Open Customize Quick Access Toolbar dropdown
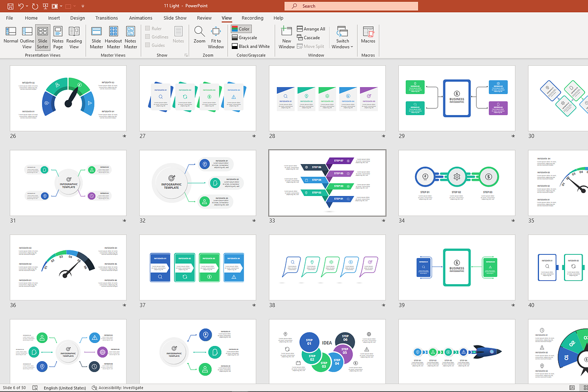 pyautogui.click(x=82, y=6)
